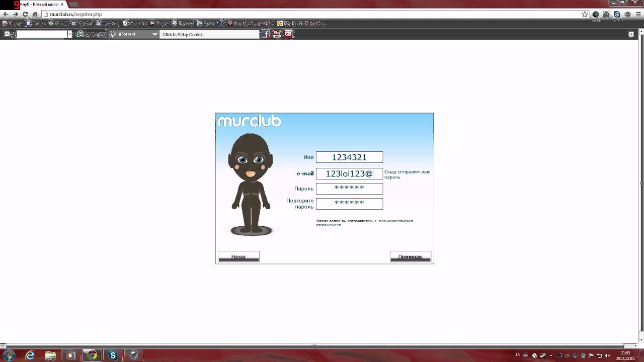Open a new browser tab
This screenshot has width=644, height=362.
click(73, 4)
